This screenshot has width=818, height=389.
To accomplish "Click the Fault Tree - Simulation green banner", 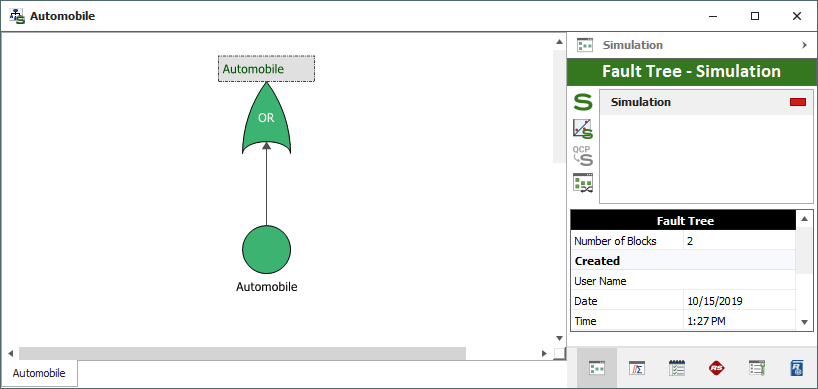I will coord(692,71).
